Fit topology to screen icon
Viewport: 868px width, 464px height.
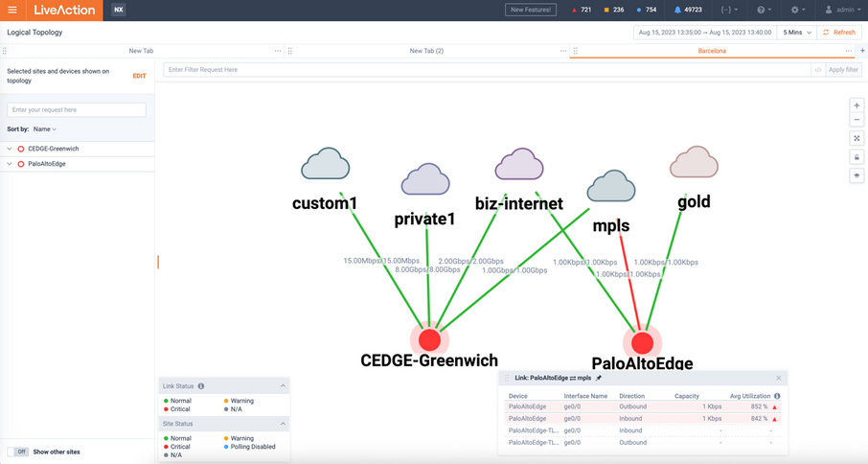point(857,138)
